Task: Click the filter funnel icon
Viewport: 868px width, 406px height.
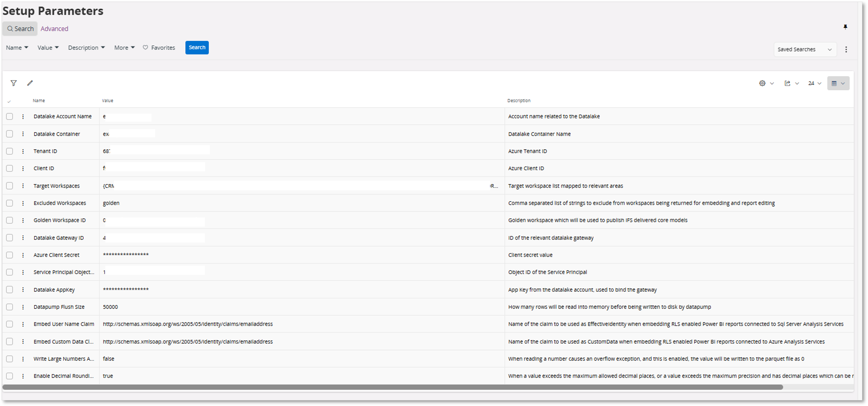Action: tap(13, 83)
